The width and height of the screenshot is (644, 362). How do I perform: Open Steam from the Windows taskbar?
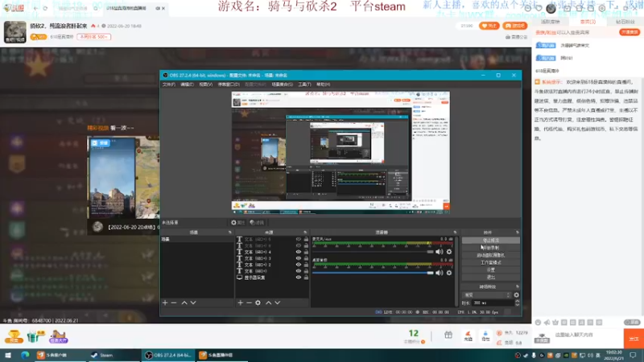coord(102,355)
